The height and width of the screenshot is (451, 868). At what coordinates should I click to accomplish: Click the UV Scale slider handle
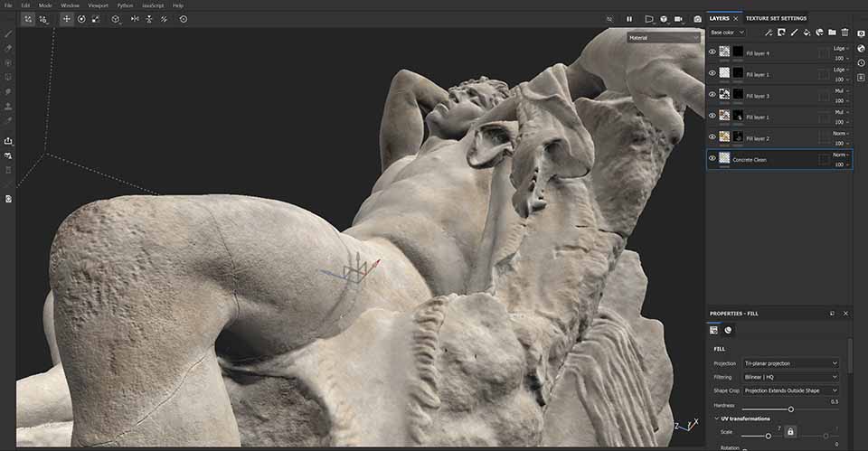(769, 436)
